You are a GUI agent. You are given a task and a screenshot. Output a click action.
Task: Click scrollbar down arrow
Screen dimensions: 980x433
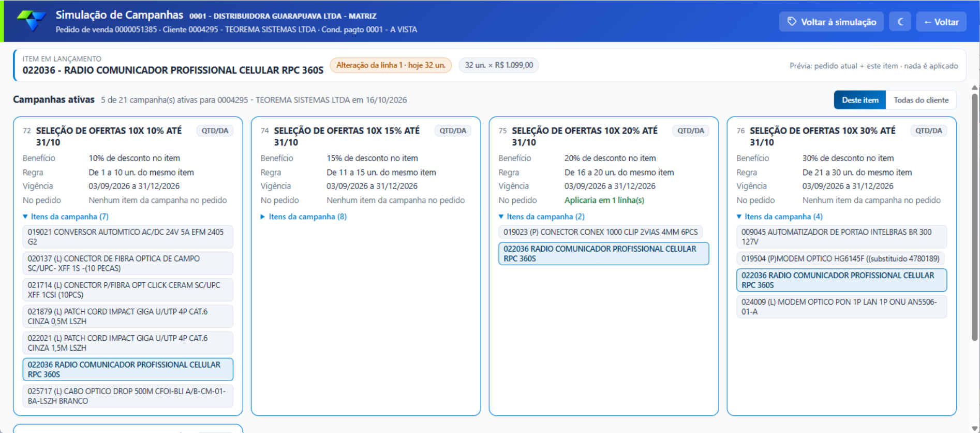pos(975,428)
